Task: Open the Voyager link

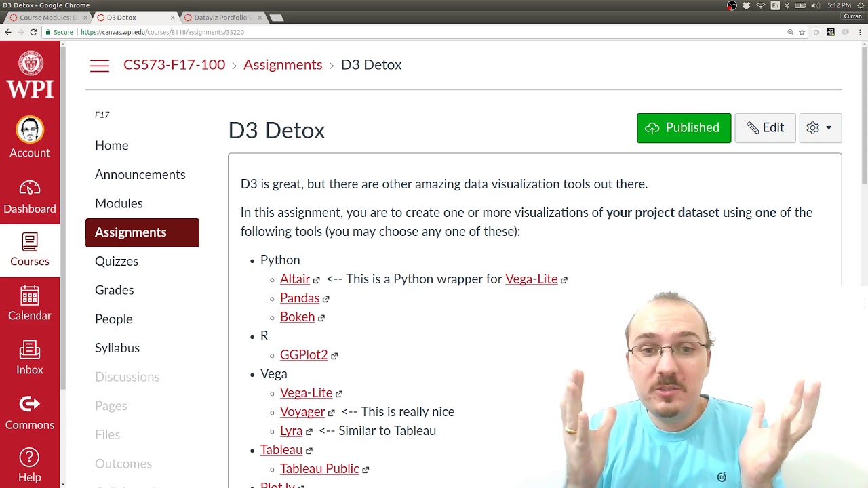Action: point(302,412)
